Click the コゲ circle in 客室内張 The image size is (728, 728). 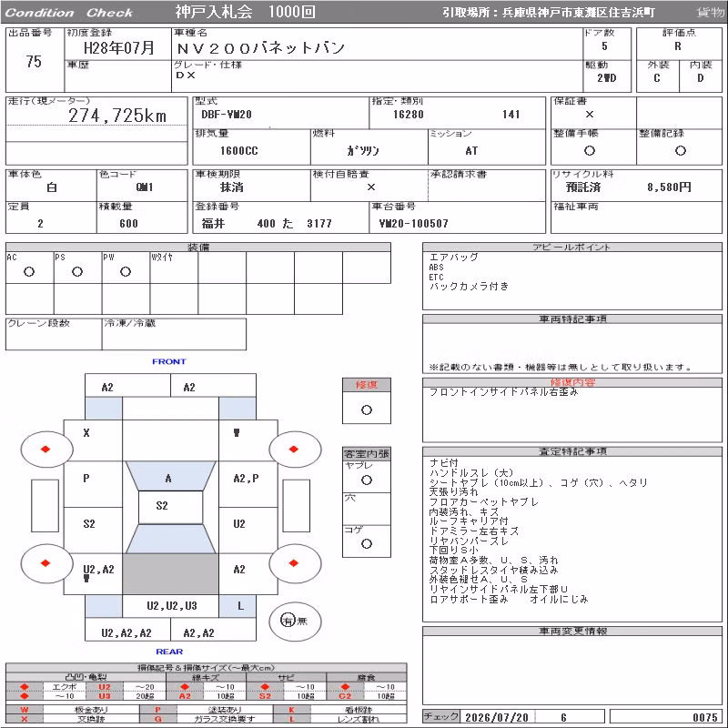pos(367,543)
